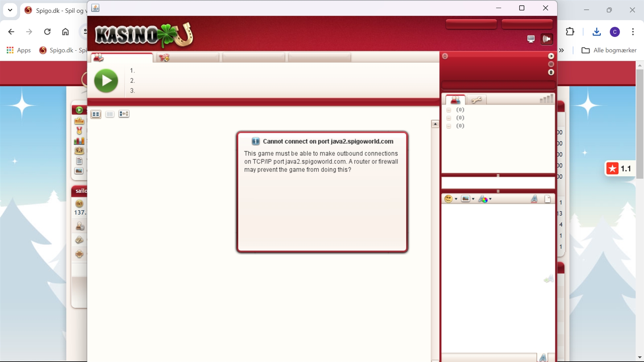The height and width of the screenshot is (362, 644).
Task: Select the players tab in chat panel
Action: (456, 100)
